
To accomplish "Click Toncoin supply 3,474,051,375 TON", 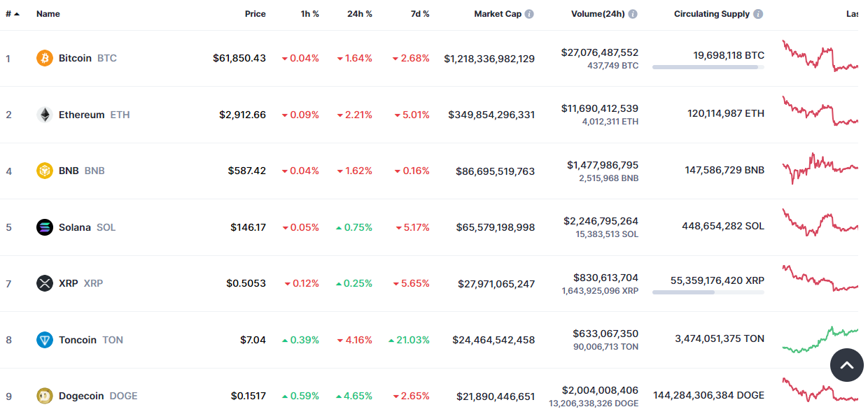I will [720, 338].
